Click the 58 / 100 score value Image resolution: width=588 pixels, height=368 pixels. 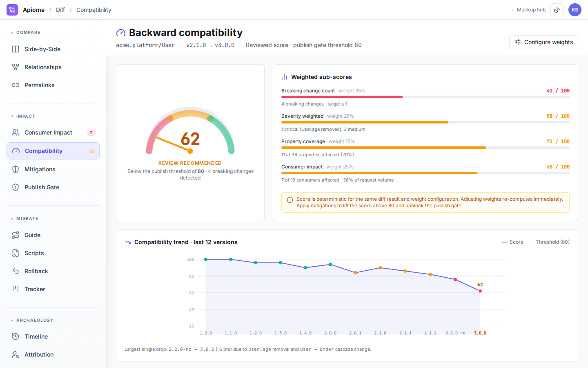[558, 116]
